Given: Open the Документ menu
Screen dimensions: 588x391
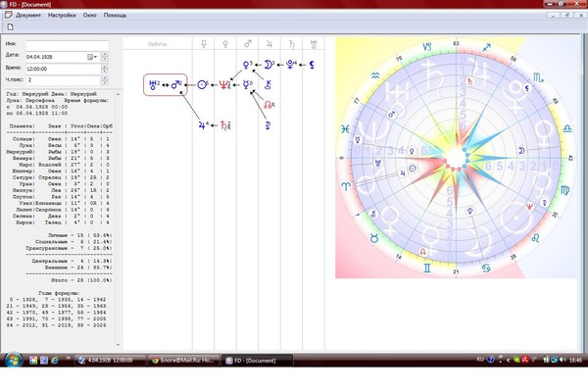Looking at the screenshot, I should pos(28,16).
